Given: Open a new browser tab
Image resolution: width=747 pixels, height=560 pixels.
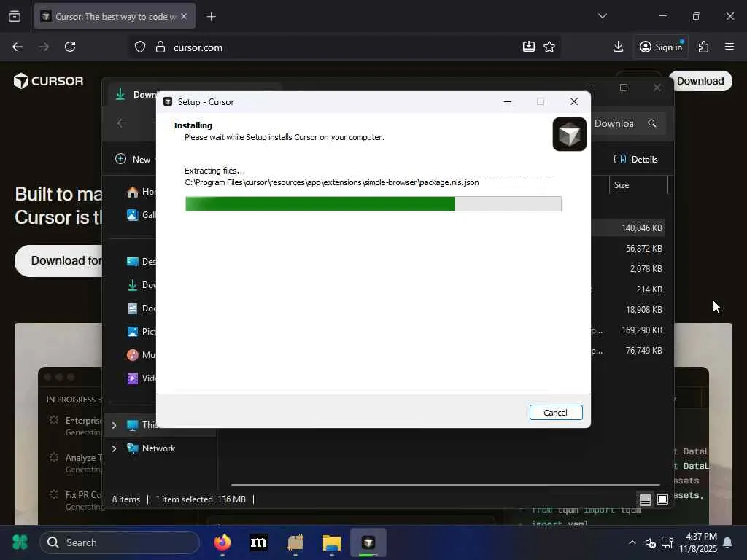Looking at the screenshot, I should 211,17.
